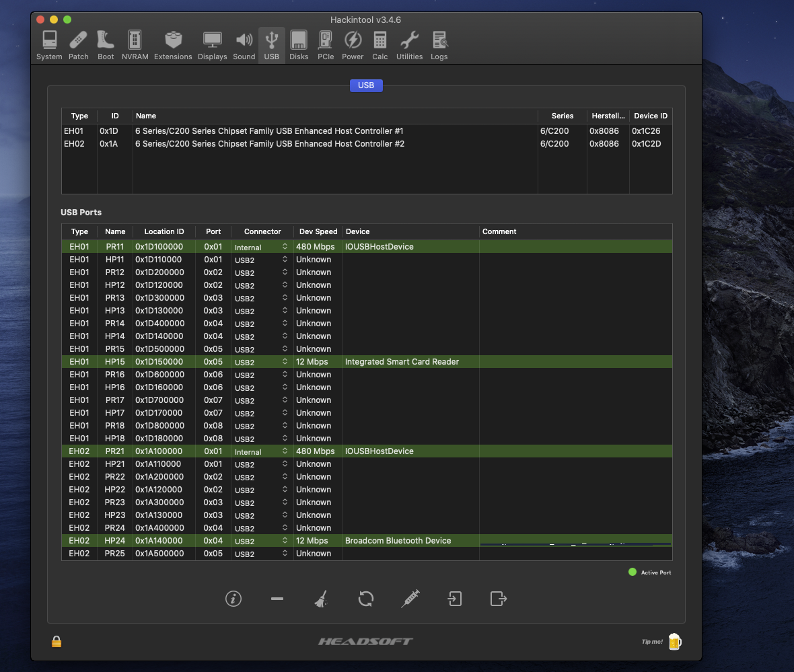Screen dimensions: 794x672
Task: Click the blue USB button label
Action: pos(366,85)
